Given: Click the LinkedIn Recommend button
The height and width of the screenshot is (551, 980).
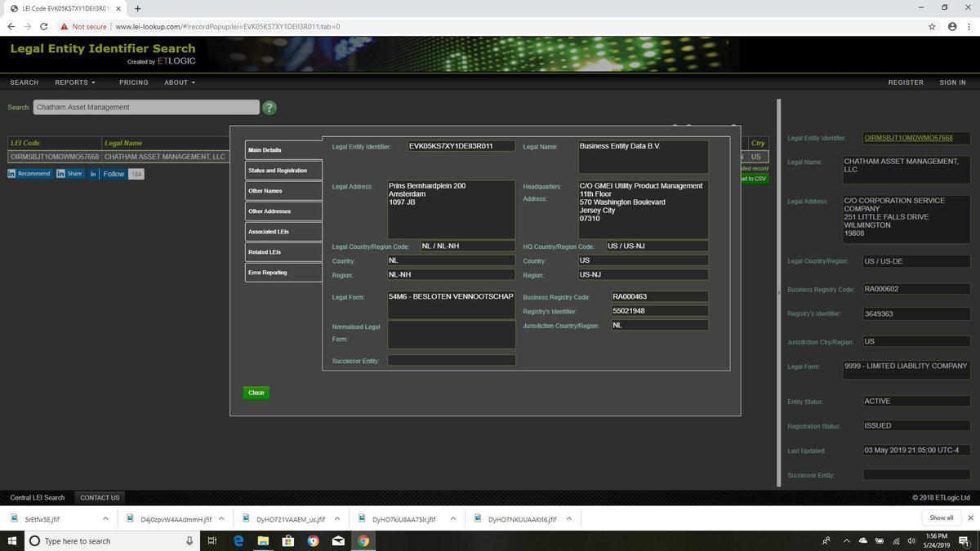Looking at the screenshot, I should (29, 174).
